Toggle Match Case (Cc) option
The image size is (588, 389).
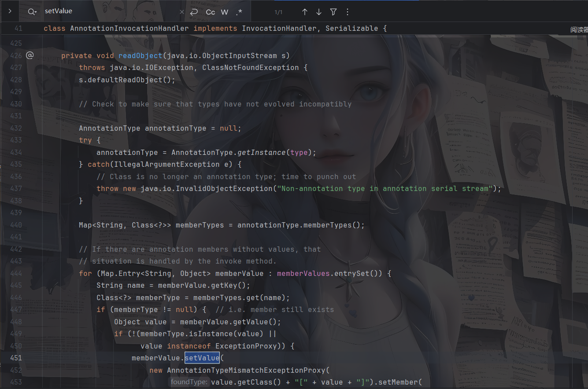pos(211,12)
